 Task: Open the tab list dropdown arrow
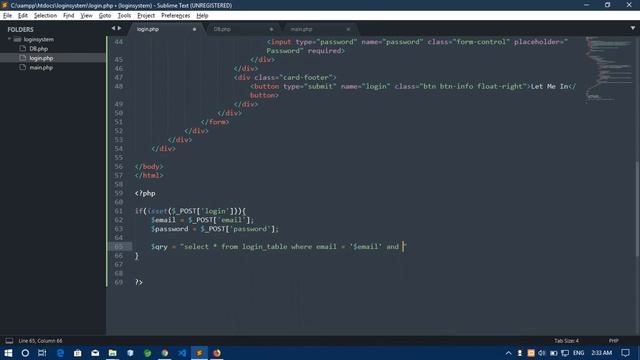(x=633, y=28)
